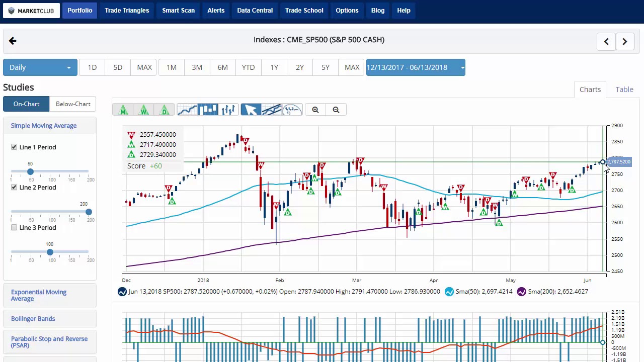The width and height of the screenshot is (644, 362).
Task: Open the date range dropdown
Action: click(x=416, y=67)
